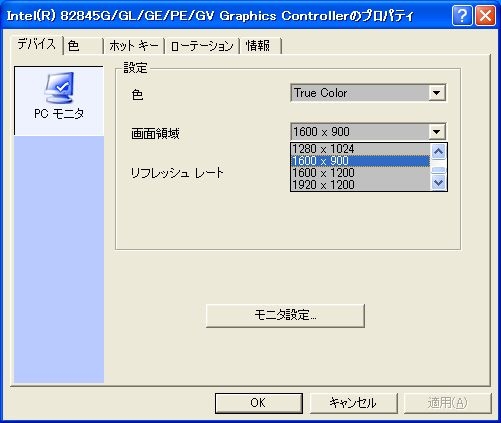The width and height of the screenshot is (501, 423).
Task: Click the help question mark button
Action: click(x=462, y=16)
